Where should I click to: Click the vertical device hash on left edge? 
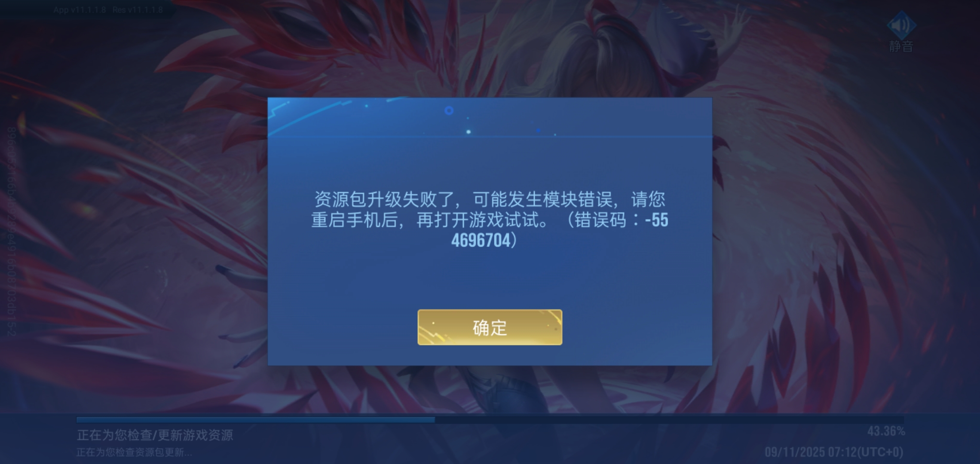pos(11,232)
